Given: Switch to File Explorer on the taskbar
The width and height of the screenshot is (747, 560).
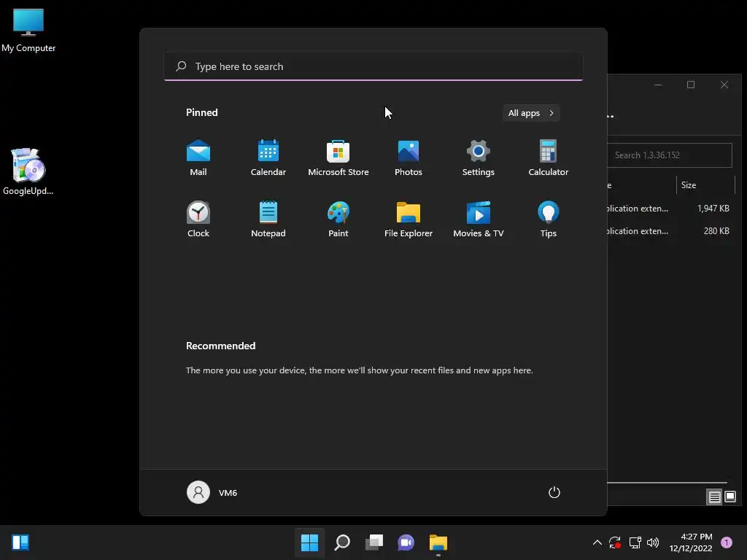Looking at the screenshot, I should click(438, 542).
